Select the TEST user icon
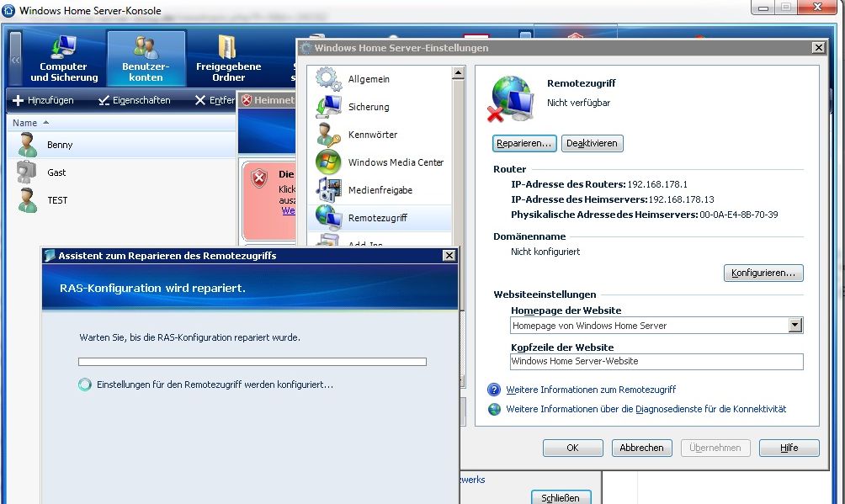Screen dimensions: 845x504 pos(28,200)
